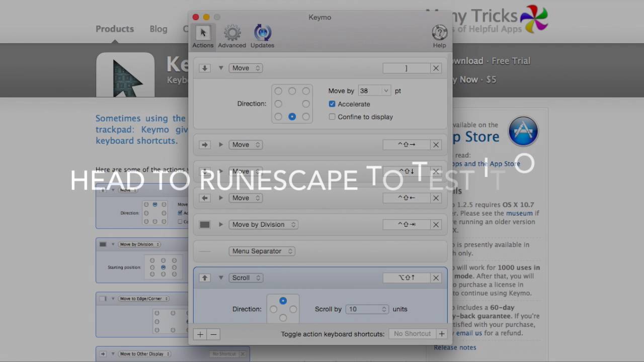Open the Advanced gear settings

pyautogui.click(x=232, y=37)
